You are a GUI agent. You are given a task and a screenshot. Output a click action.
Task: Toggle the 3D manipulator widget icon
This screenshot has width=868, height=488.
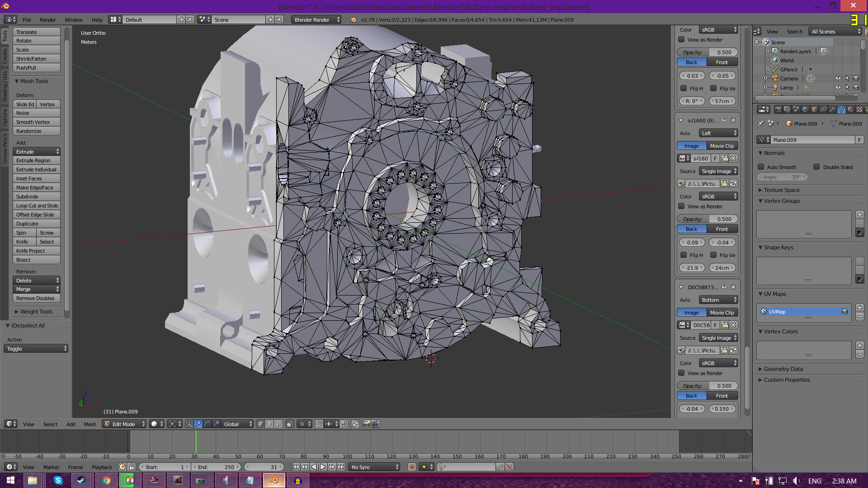[189, 424]
